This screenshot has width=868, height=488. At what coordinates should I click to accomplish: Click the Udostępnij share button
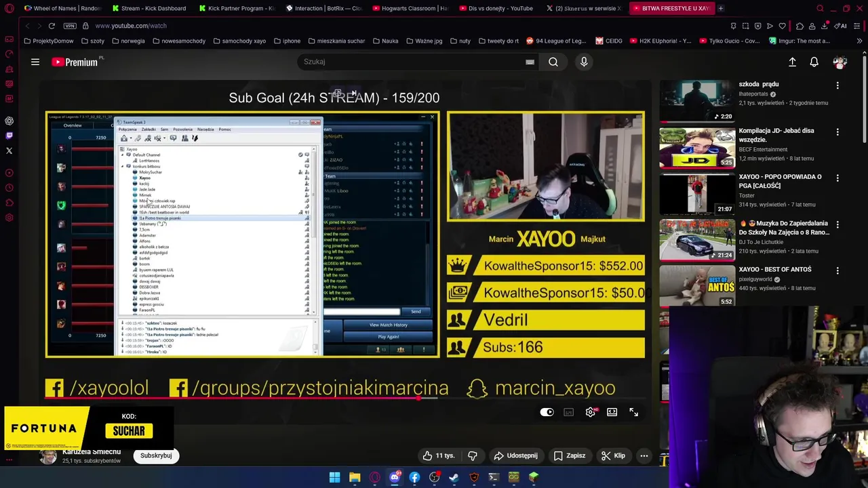pos(515,455)
